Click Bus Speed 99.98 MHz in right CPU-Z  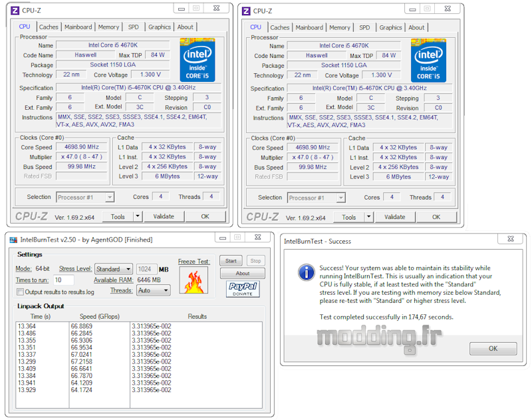(313, 167)
